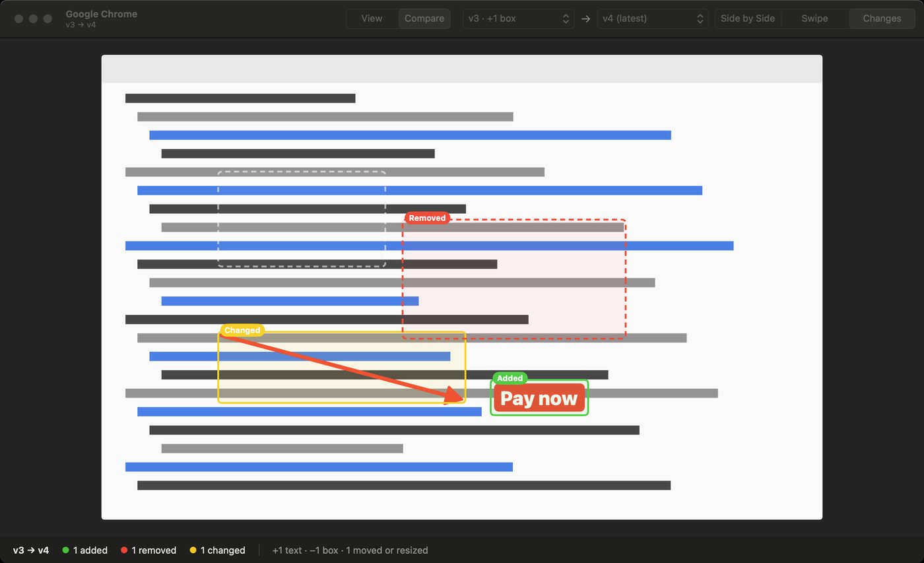Expand the "v4 (latest)" version dropdown

point(653,18)
